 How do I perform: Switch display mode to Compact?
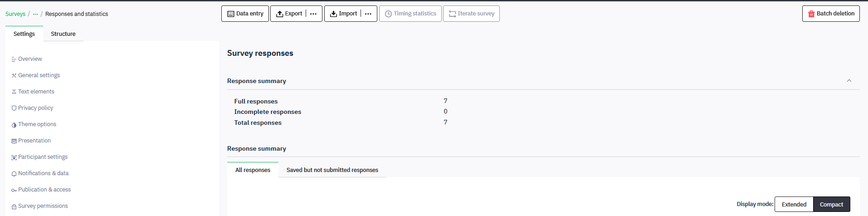[x=831, y=204]
